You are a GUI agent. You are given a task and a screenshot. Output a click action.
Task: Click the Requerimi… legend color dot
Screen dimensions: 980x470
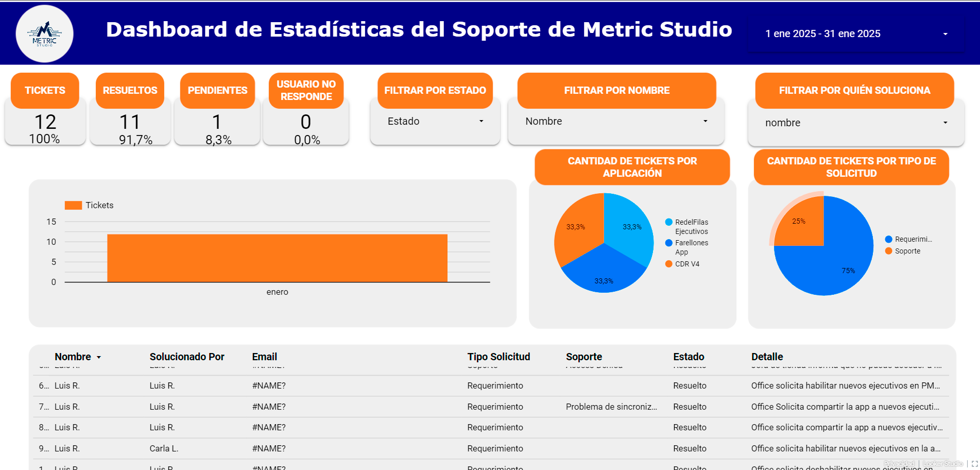888,239
